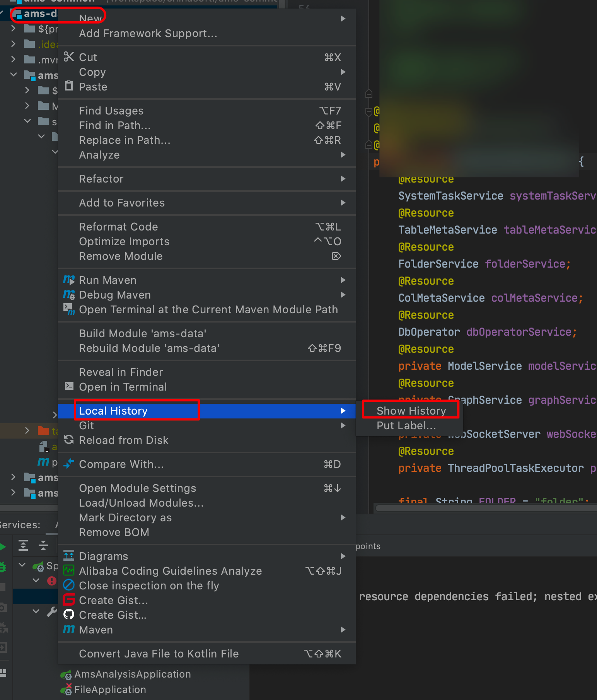Open the New submenu arrow

click(343, 19)
